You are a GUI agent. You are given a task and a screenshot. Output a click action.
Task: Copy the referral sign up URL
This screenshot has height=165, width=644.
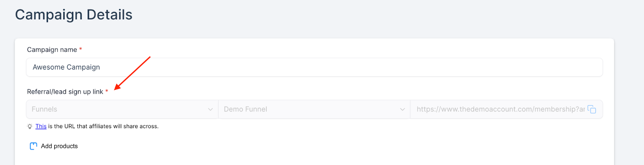[x=592, y=109]
